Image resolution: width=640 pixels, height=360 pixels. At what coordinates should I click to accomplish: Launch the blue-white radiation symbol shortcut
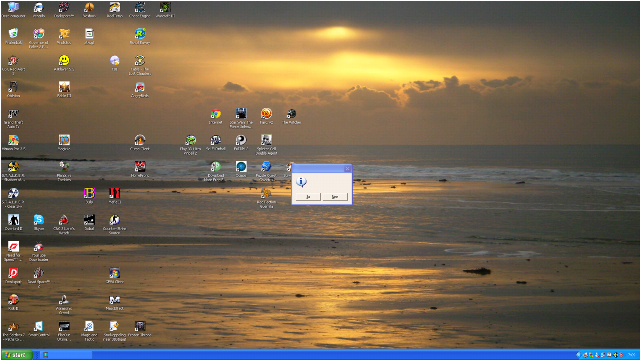click(x=13, y=193)
